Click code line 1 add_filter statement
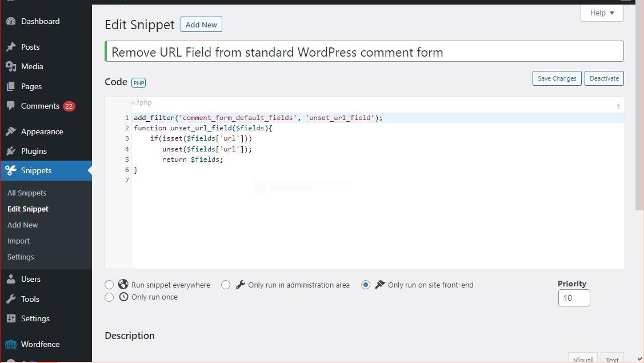644x363 pixels. coord(258,118)
